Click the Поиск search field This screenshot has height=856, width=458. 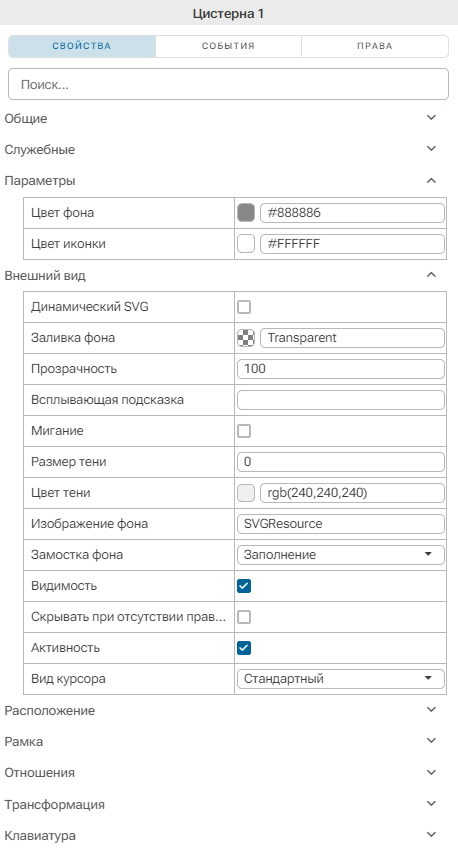pyautogui.click(x=229, y=85)
